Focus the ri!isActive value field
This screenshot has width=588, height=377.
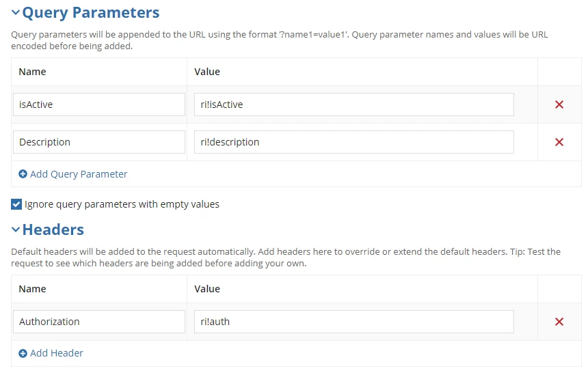[x=354, y=104]
